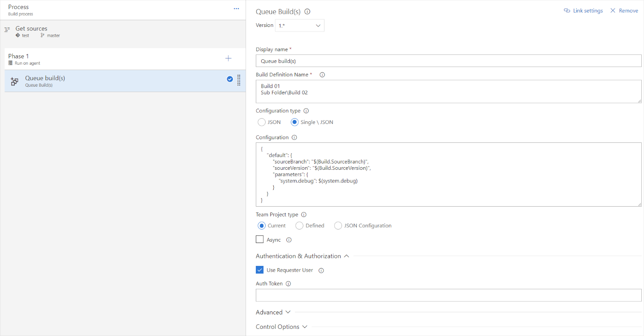Open the Version dropdown showing 1.*
644x336 pixels.
point(299,25)
